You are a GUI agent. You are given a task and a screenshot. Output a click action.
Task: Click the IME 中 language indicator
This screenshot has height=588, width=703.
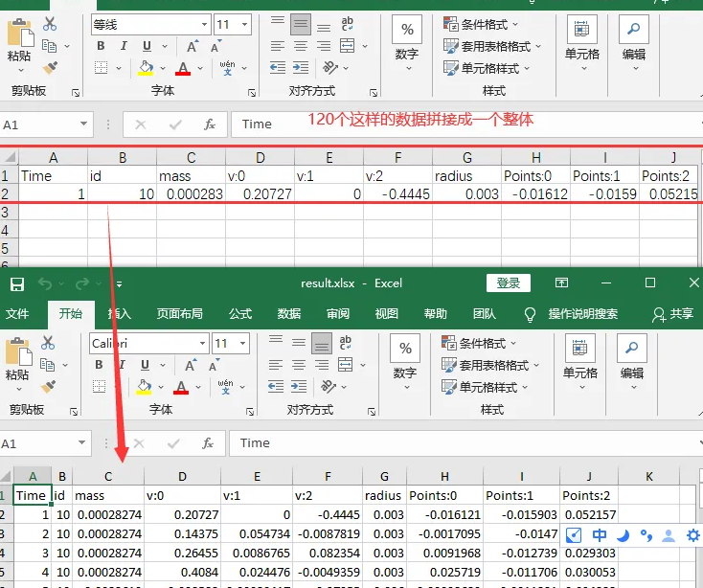(599, 535)
